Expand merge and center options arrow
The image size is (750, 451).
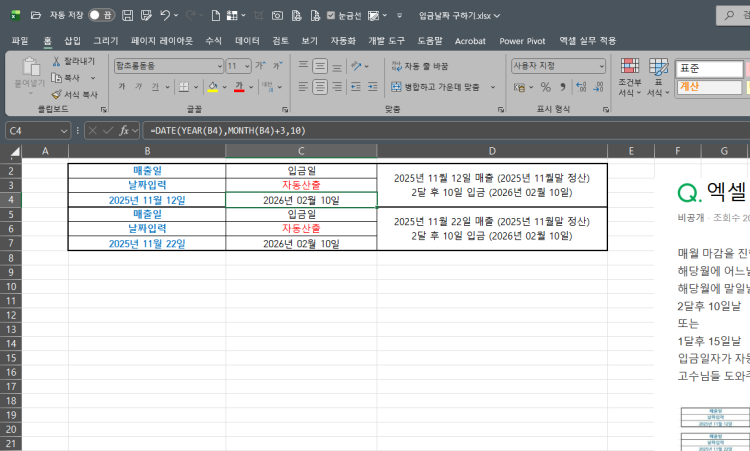pyautogui.click(x=493, y=87)
